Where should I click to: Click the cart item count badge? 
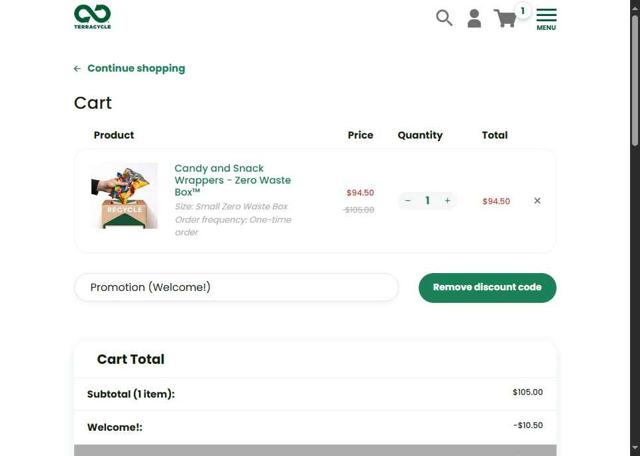pos(522,11)
